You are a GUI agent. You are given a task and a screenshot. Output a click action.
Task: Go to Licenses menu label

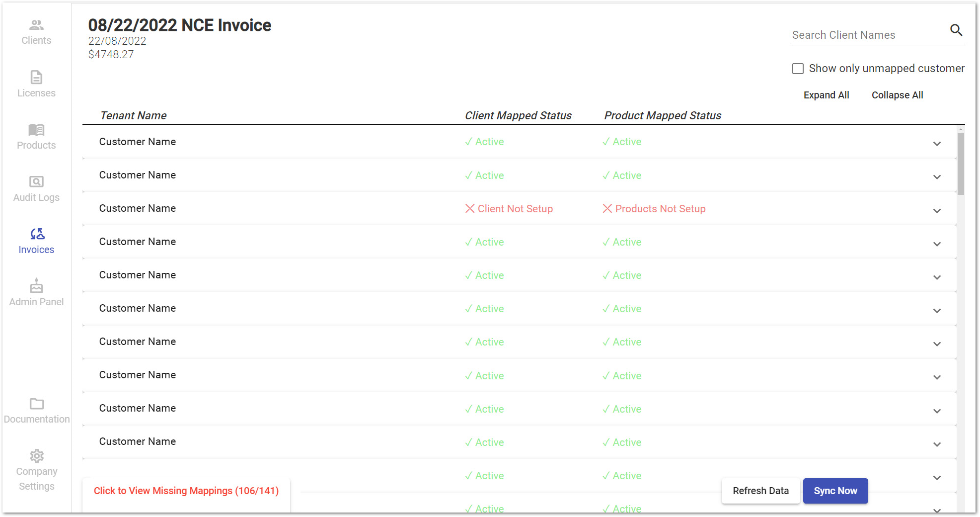(x=36, y=93)
